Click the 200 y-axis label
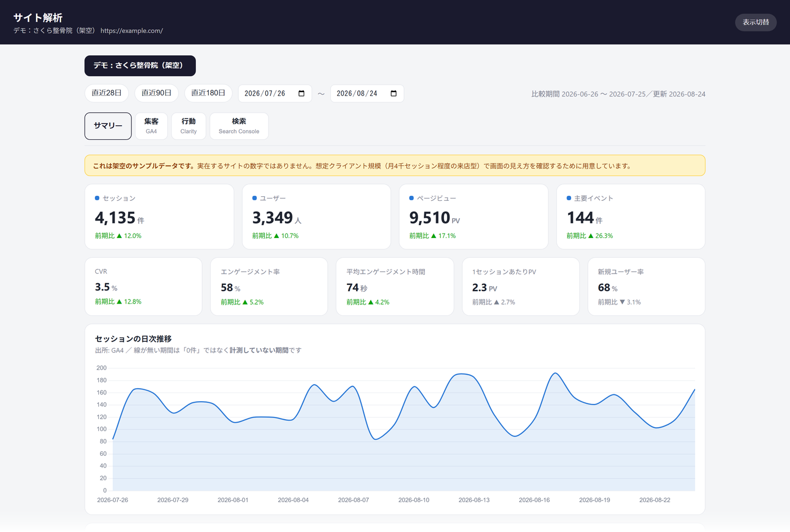The width and height of the screenshot is (790, 532). 102,368
